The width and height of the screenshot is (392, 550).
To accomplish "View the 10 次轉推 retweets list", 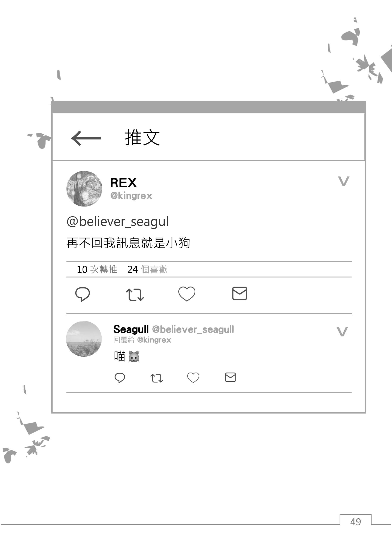I will pos(97,270).
